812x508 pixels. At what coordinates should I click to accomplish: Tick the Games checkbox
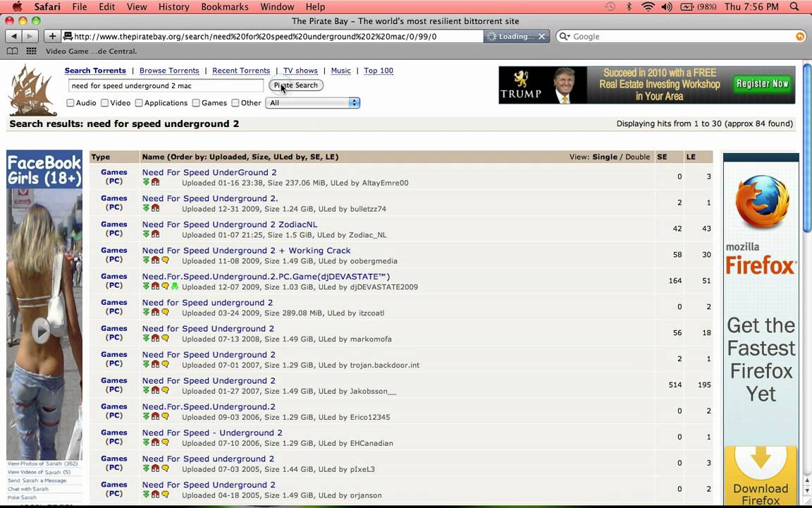[196, 102]
